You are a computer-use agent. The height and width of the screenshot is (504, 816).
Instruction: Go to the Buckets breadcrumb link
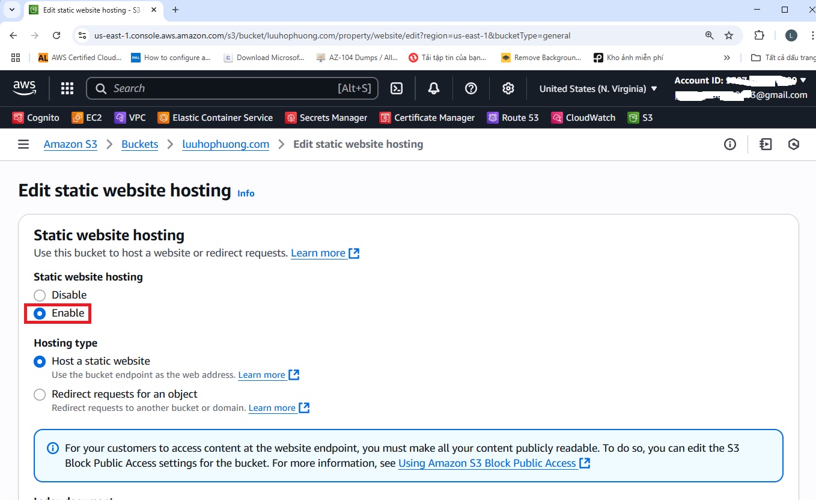pyautogui.click(x=139, y=144)
